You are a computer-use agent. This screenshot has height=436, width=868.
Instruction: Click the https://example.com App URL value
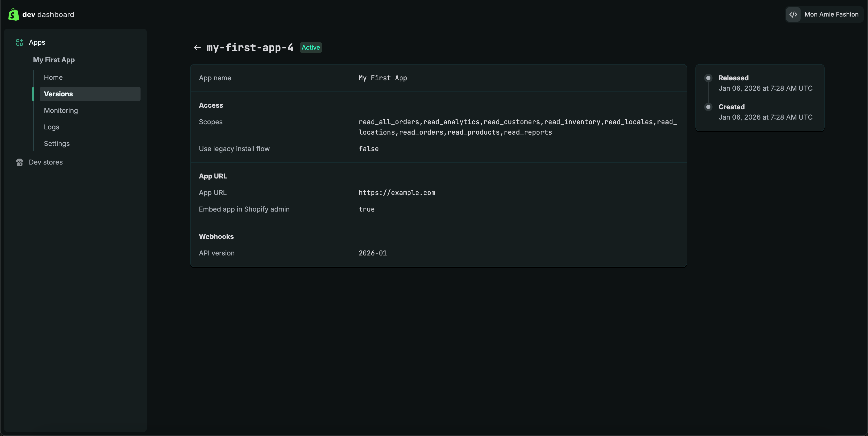point(397,193)
